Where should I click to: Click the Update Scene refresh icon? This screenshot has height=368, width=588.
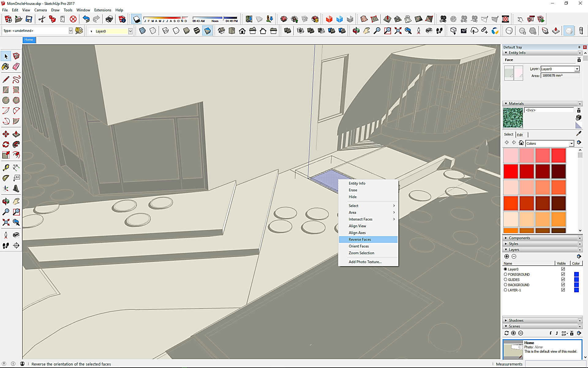pos(507,333)
